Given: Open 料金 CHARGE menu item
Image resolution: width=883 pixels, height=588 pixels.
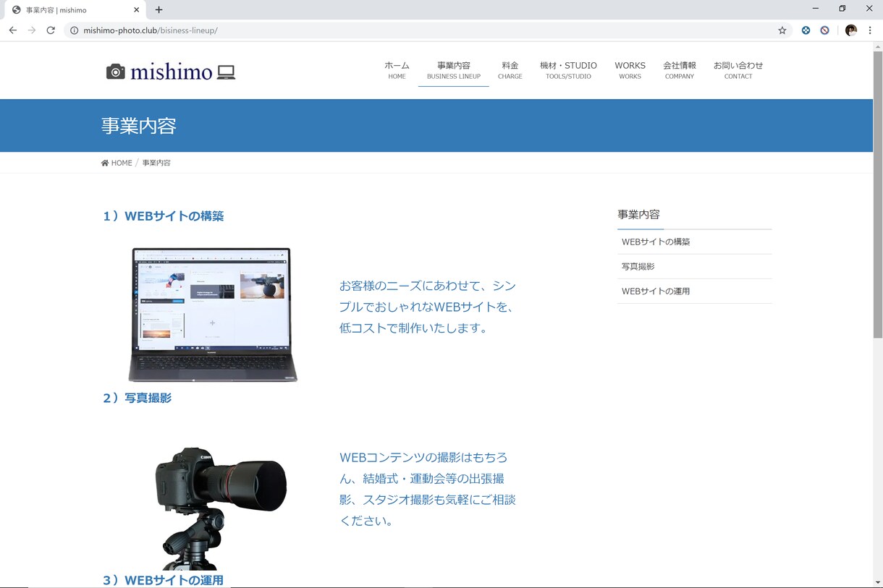Looking at the screenshot, I should click(x=510, y=70).
